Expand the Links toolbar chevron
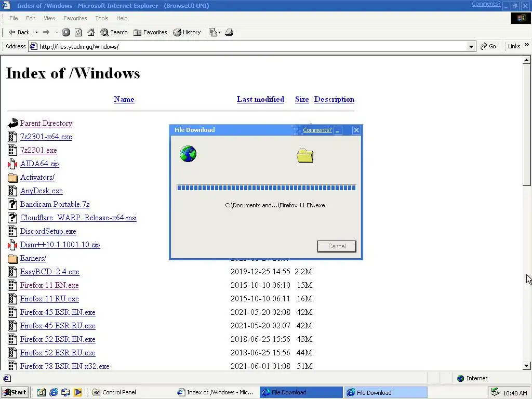 click(527, 45)
